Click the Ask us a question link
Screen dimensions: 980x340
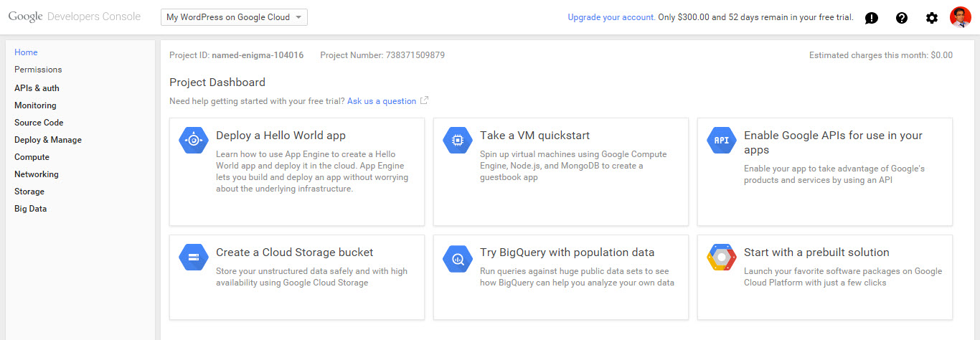point(382,101)
